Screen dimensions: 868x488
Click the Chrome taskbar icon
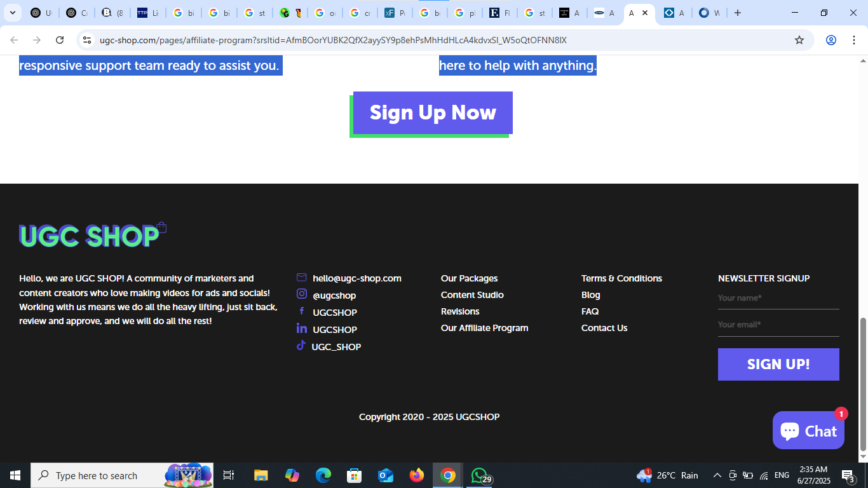pos(448,475)
